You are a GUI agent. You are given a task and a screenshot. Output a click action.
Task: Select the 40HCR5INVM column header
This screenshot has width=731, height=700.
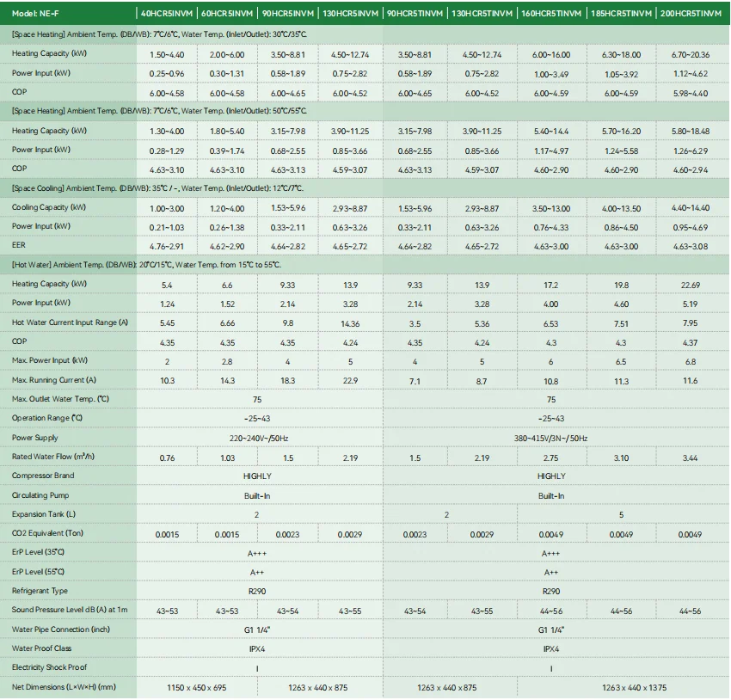tap(167, 14)
